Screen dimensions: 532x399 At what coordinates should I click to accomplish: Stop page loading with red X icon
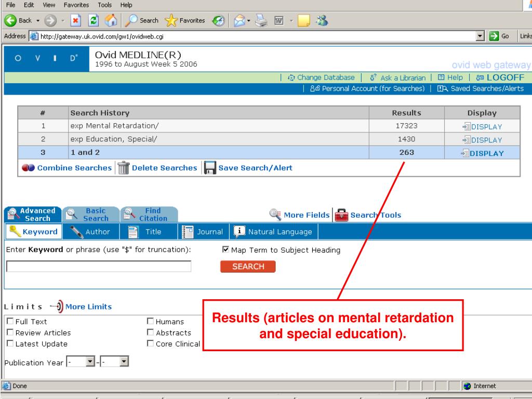pyautogui.click(x=76, y=21)
